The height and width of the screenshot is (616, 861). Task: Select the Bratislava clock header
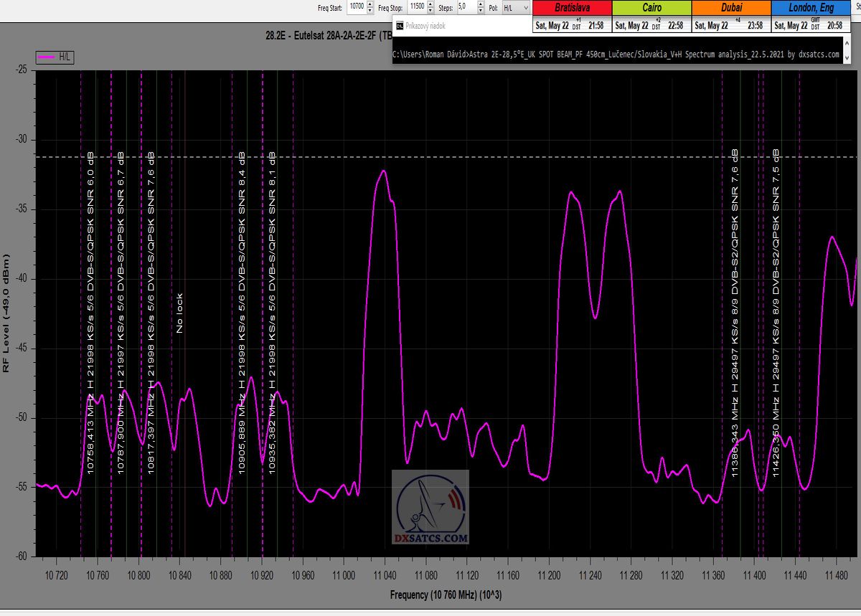tap(573, 8)
